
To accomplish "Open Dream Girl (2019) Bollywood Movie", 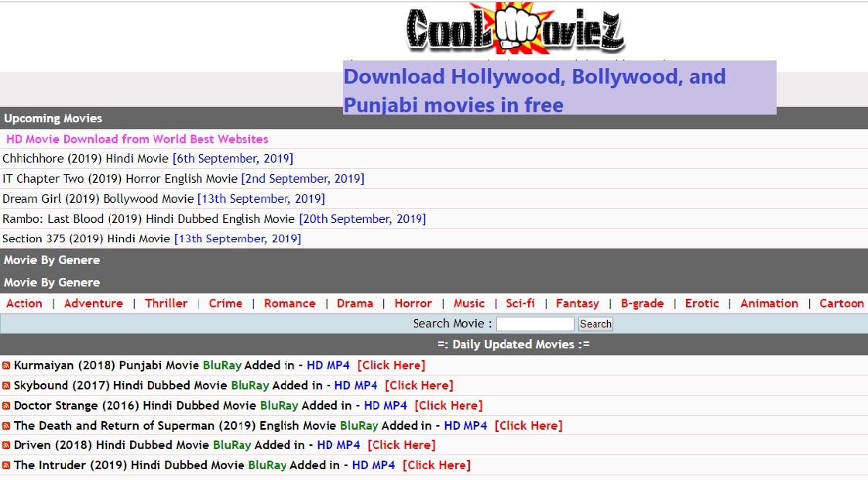I will (x=98, y=199).
